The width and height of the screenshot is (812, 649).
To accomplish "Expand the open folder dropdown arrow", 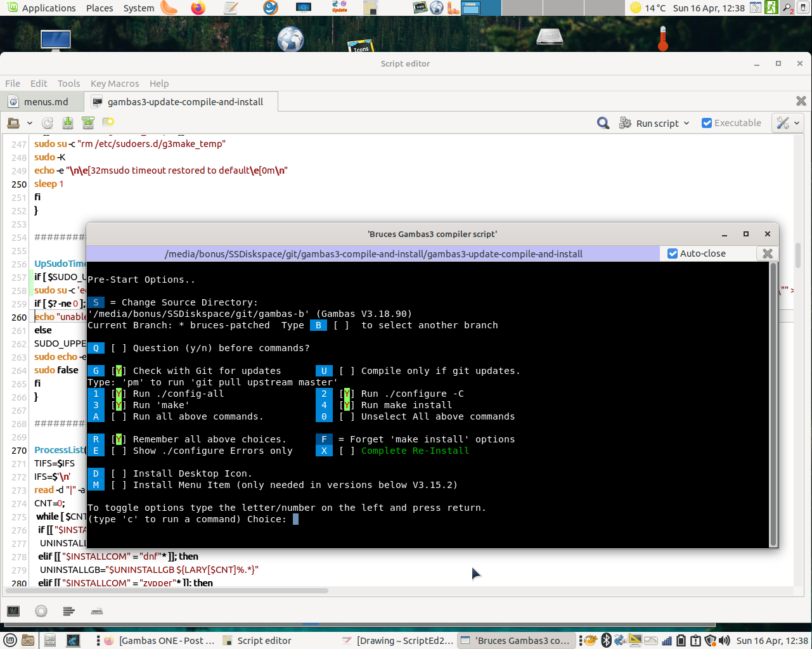I will click(x=29, y=124).
